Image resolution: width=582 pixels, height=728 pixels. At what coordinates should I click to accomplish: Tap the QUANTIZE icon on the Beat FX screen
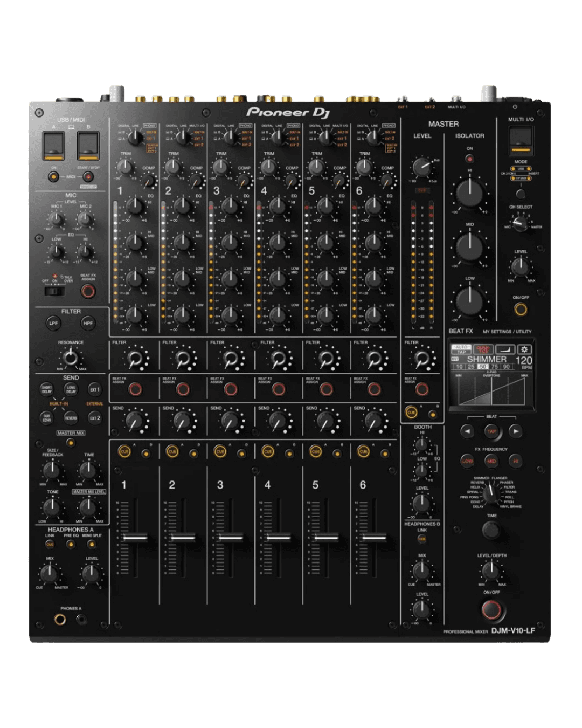(x=482, y=349)
